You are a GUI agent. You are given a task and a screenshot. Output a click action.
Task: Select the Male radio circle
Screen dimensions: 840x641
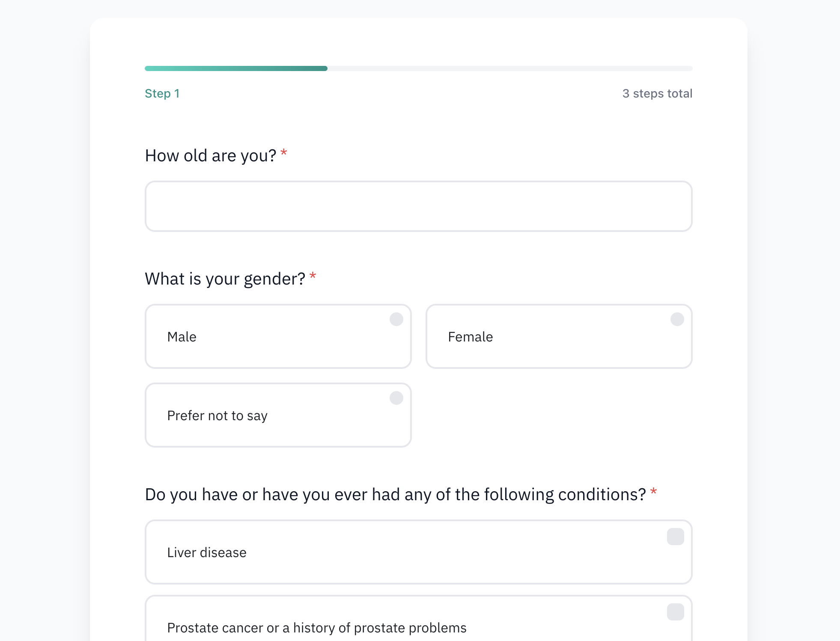coord(396,319)
